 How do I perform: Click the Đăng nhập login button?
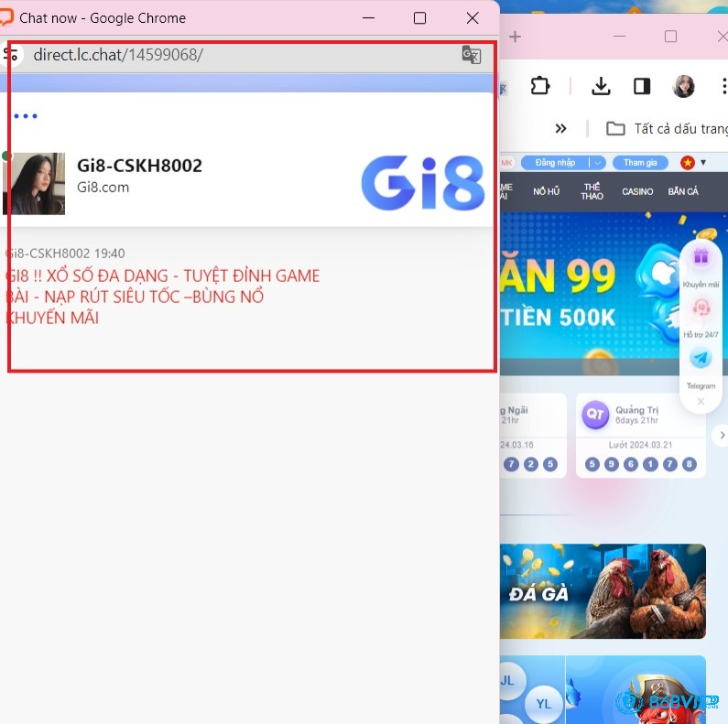pos(555,163)
